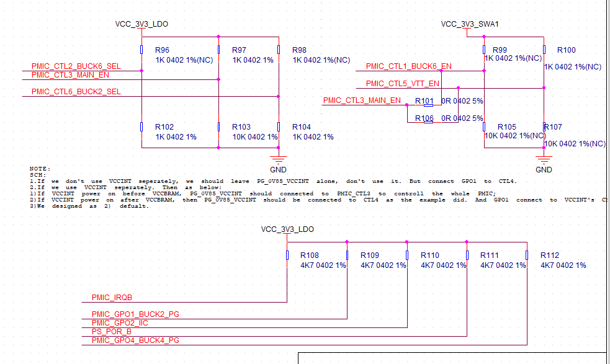Click the PMIC_GPO1_BUCK2_PG net label
The height and width of the screenshot is (364, 610).
point(135,314)
